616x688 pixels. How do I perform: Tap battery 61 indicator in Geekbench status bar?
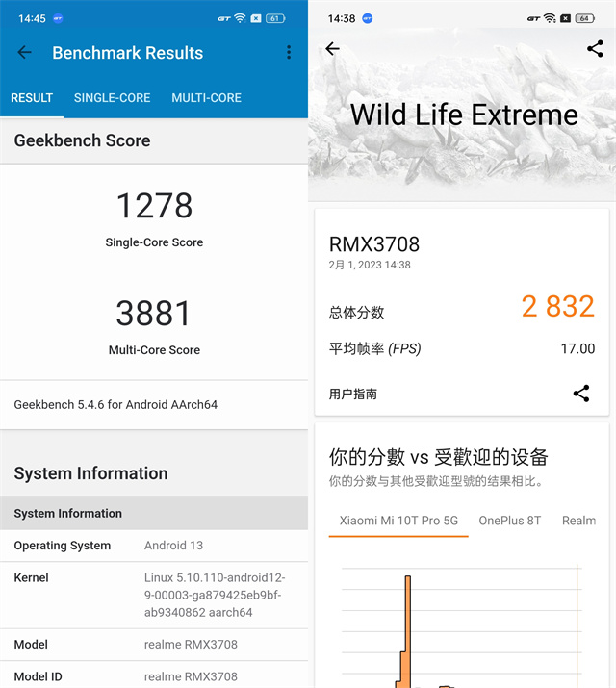(275, 18)
